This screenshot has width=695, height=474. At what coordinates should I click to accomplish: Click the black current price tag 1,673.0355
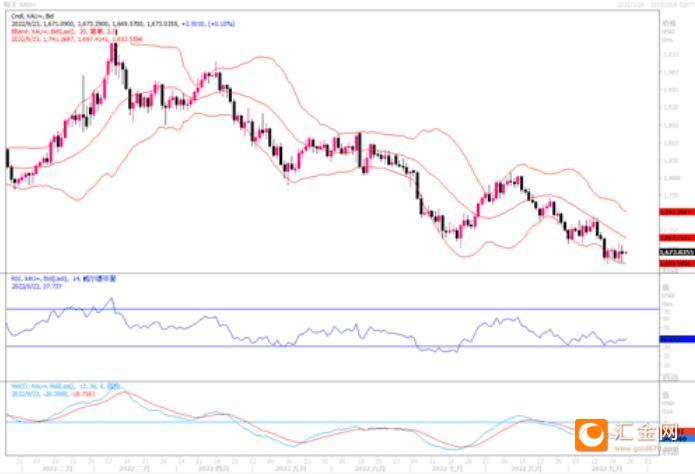pos(677,252)
